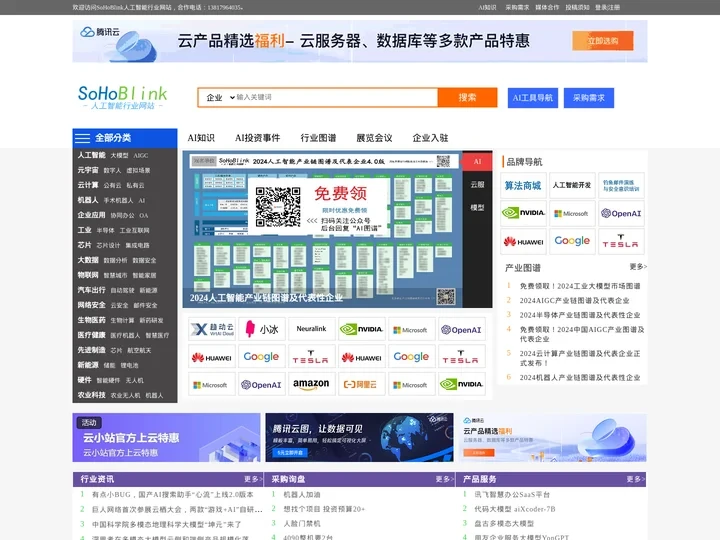Open the 阿里云 logo tile
This screenshot has width=720, height=540.
click(x=361, y=384)
